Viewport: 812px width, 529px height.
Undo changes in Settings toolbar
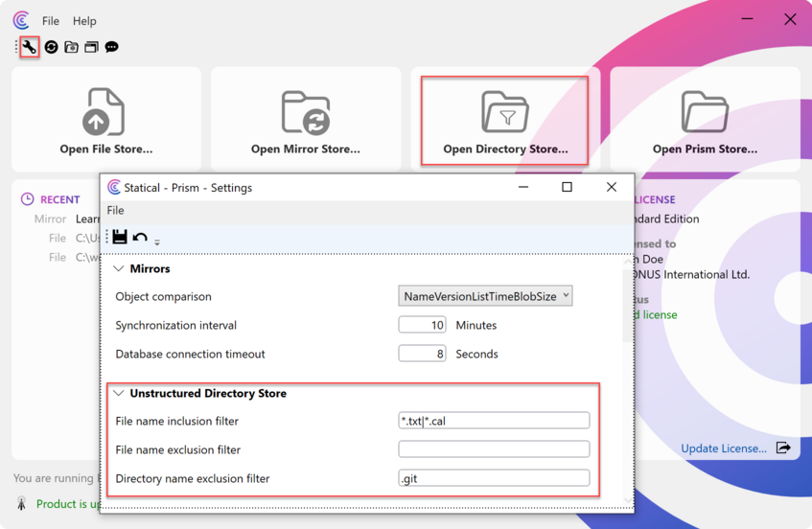pyautogui.click(x=140, y=237)
